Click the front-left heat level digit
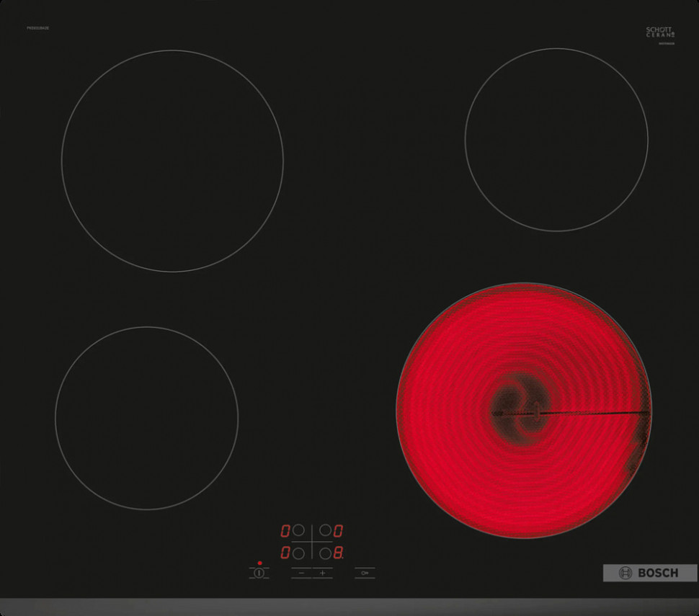This screenshot has width=699, height=616. tap(285, 553)
